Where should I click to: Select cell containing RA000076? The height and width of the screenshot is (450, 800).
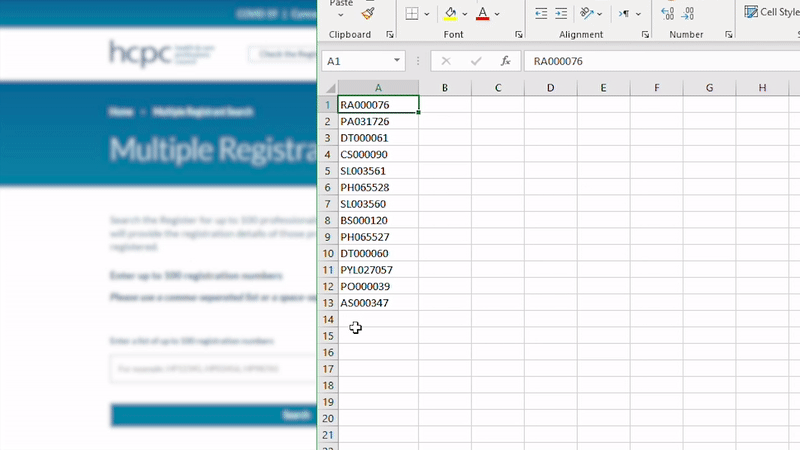pyautogui.click(x=378, y=105)
